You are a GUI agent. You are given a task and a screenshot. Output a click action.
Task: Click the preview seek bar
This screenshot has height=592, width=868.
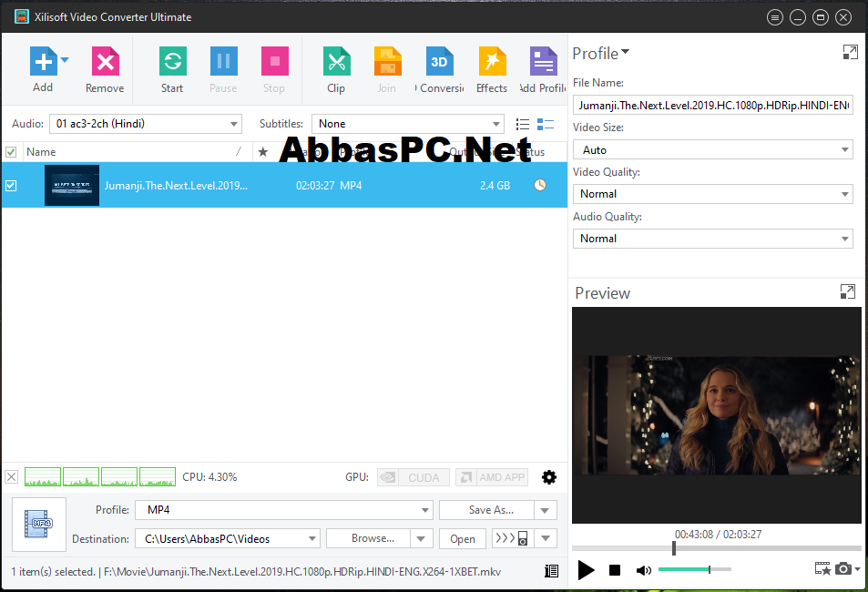(x=717, y=548)
